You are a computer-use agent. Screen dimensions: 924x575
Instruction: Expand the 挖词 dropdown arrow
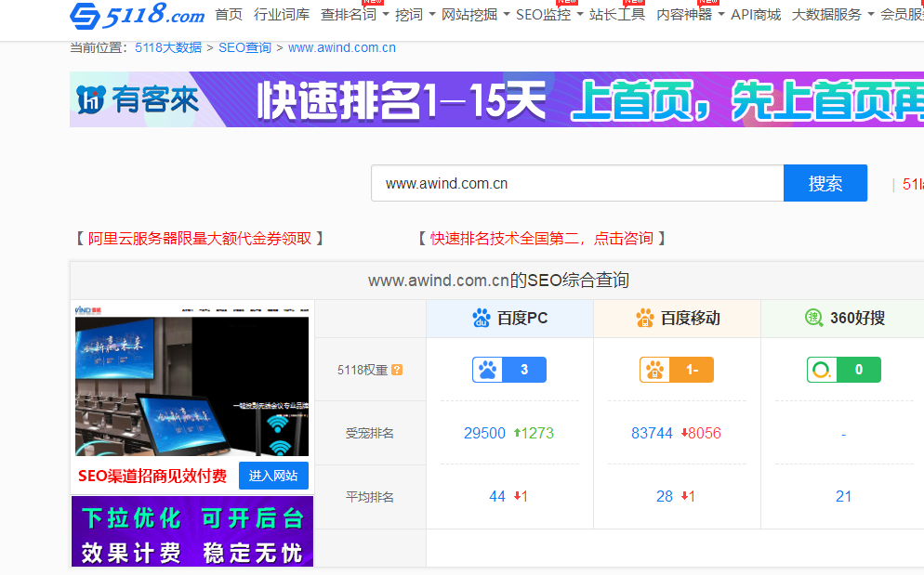click(432, 14)
